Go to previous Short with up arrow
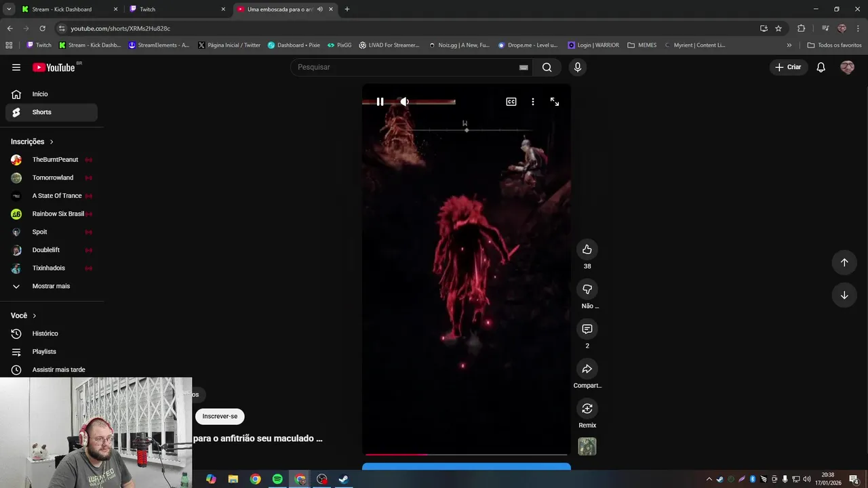Viewport: 868px width, 488px height. tap(844, 262)
